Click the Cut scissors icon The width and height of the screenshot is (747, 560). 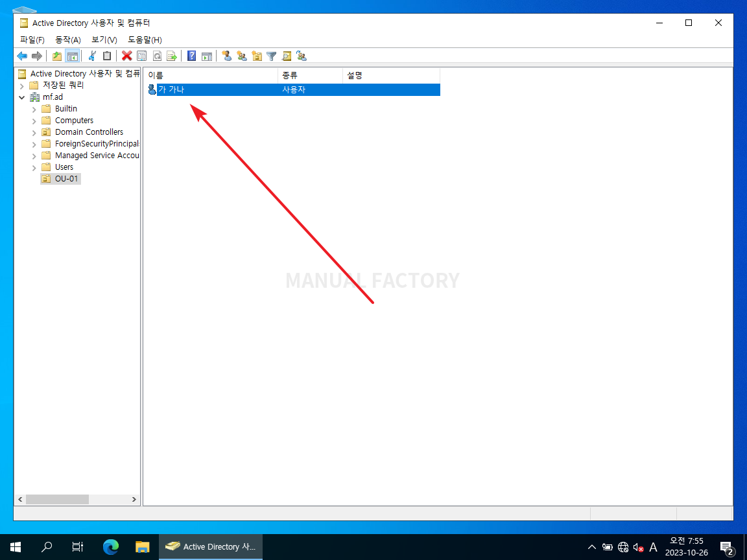click(x=93, y=56)
